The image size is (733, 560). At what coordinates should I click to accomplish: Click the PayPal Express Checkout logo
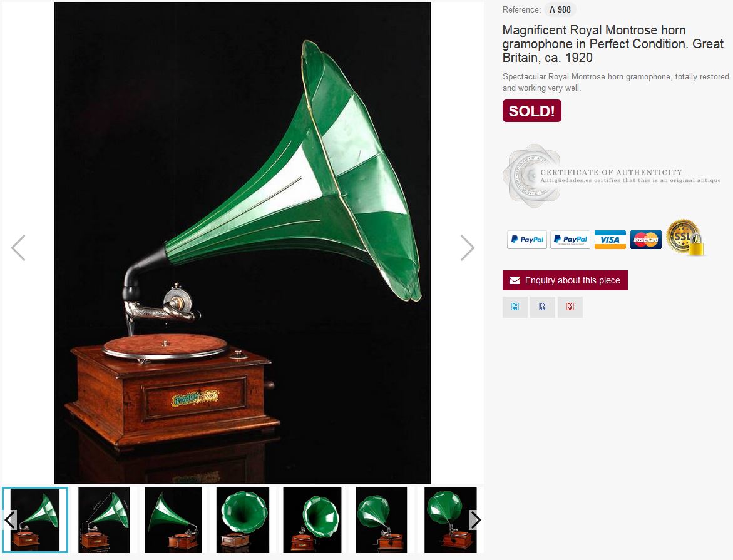coord(570,240)
